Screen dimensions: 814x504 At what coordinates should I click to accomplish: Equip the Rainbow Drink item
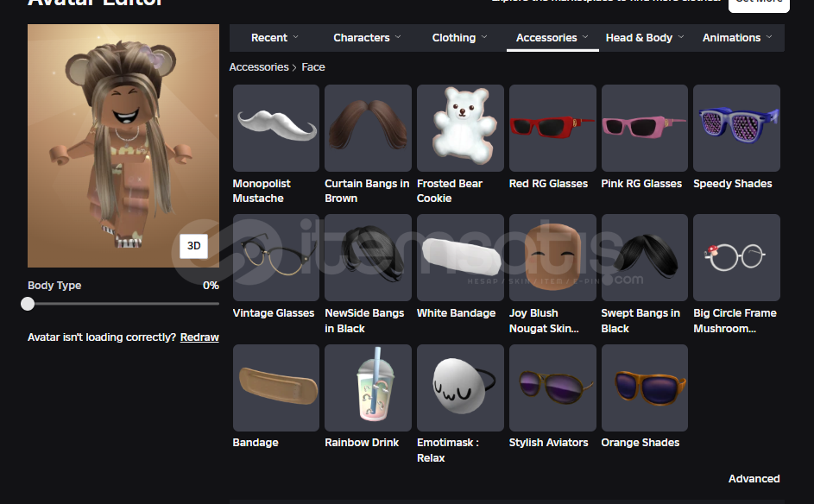click(x=368, y=387)
